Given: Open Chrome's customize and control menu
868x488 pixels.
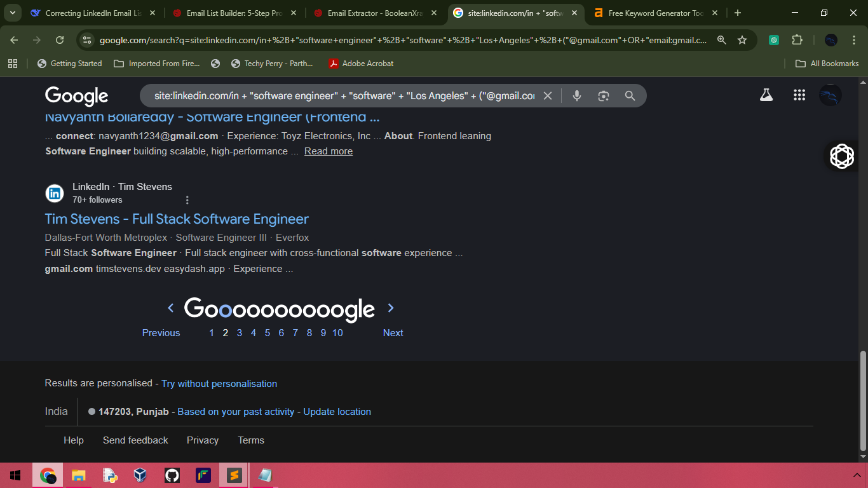Looking at the screenshot, I should pos(854,39).
